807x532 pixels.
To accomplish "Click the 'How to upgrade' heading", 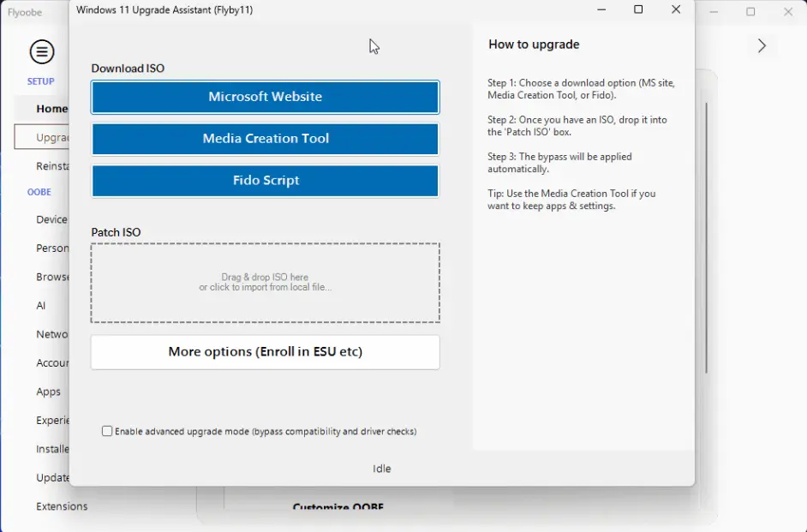I will 534,45.
